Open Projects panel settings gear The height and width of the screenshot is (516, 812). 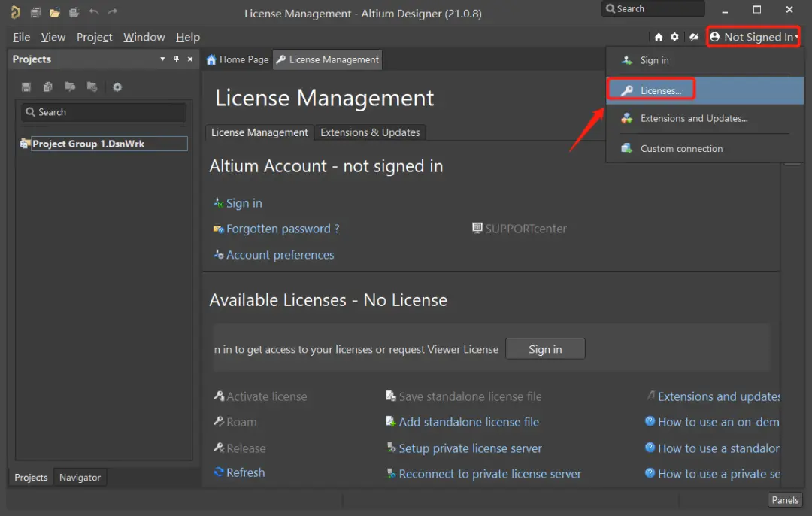pos(117,87)
